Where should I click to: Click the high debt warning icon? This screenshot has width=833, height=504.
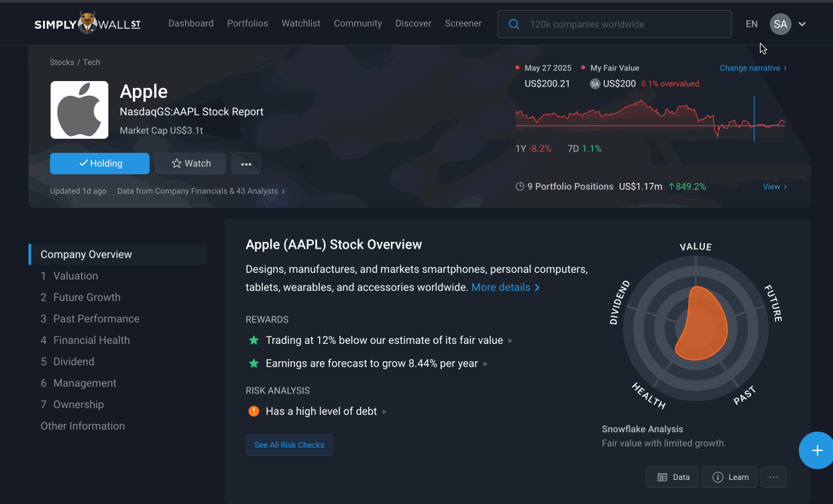point(254,412)
